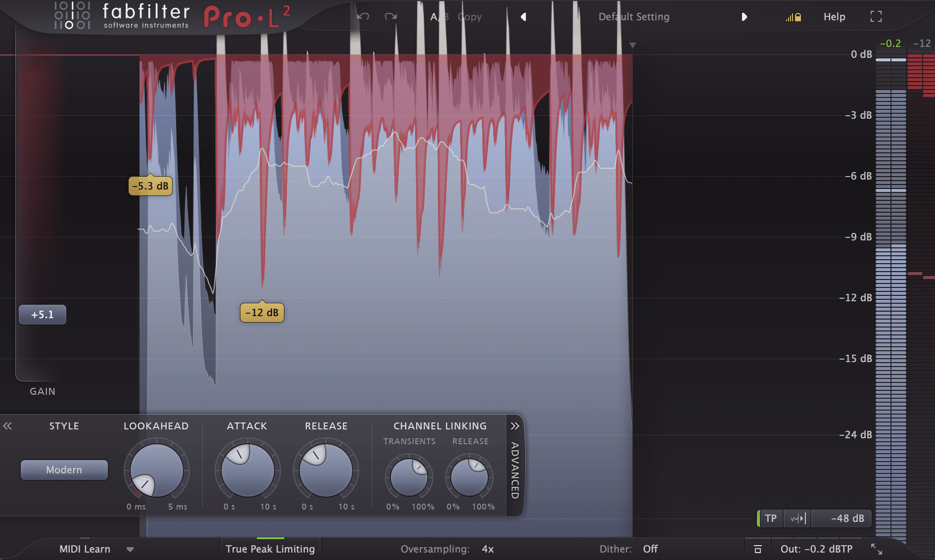Click the Release knob beside Attack
The width and height of the screenshot is (935, 560).
pyautogui.click(x=326, y=470)
